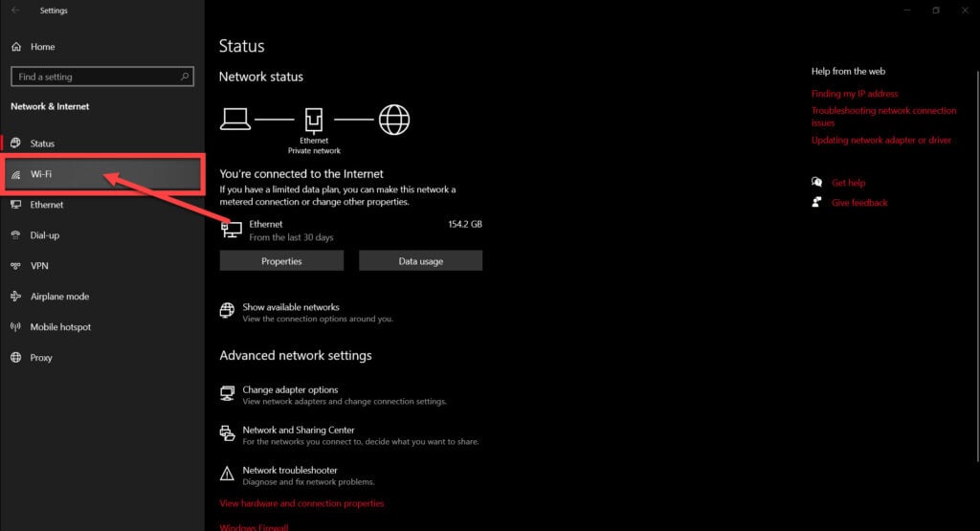Click the Get help link
Screen dimensions: 980x531
click(x=848, y=183)
